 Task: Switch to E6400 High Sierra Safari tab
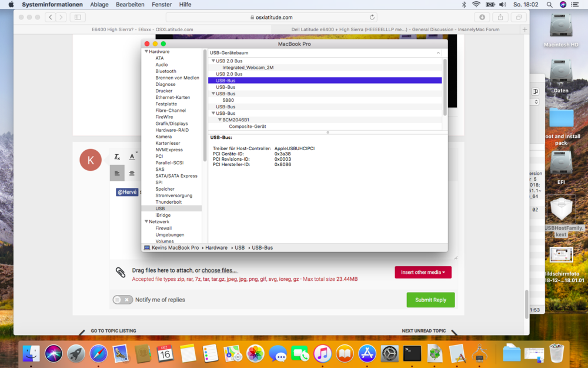(x=142, y=29)
